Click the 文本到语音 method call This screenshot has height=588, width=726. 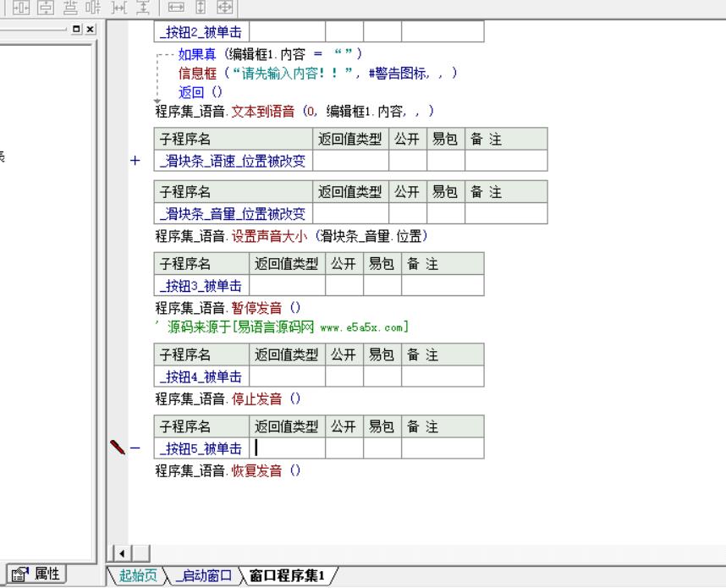point(262,111)
